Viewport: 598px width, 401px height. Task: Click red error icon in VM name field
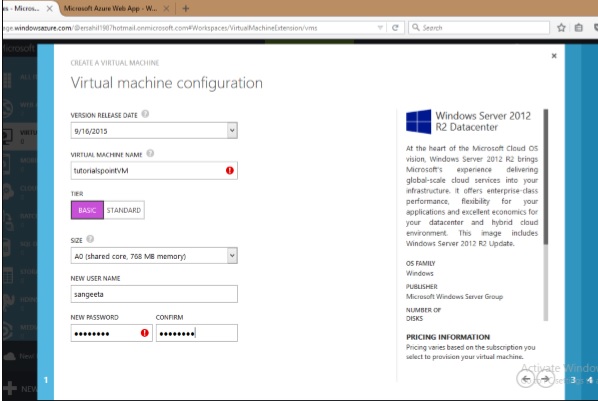230,171
